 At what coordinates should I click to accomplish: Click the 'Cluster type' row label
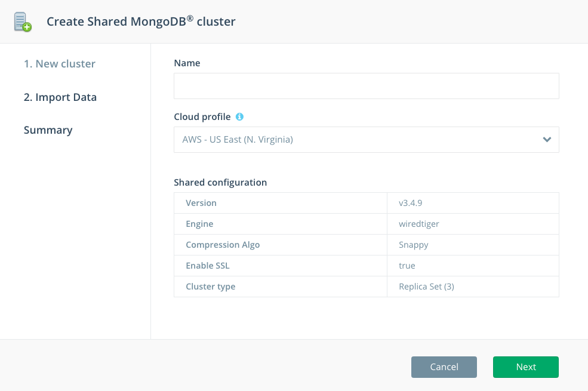coord(210,287)
